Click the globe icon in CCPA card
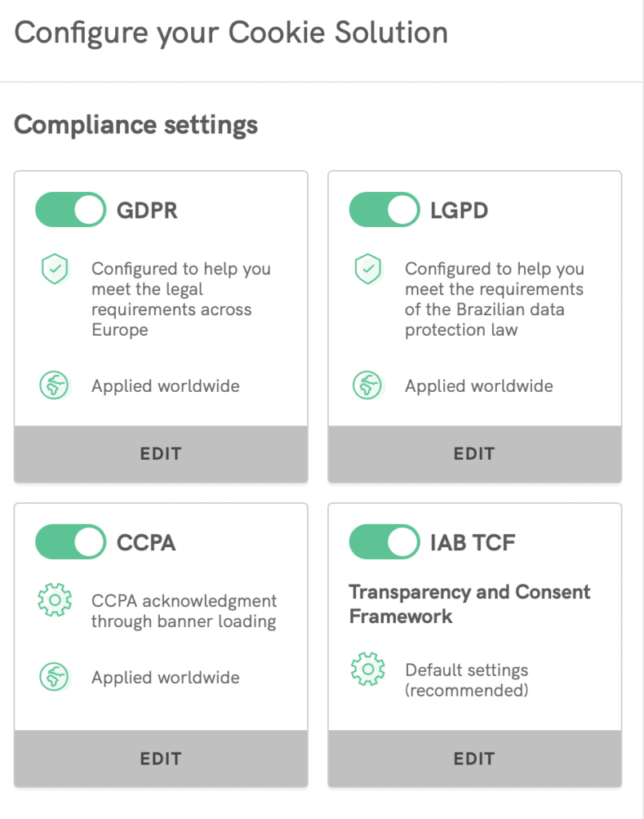Viewport: 644px width, 819px height. (55, 677)
